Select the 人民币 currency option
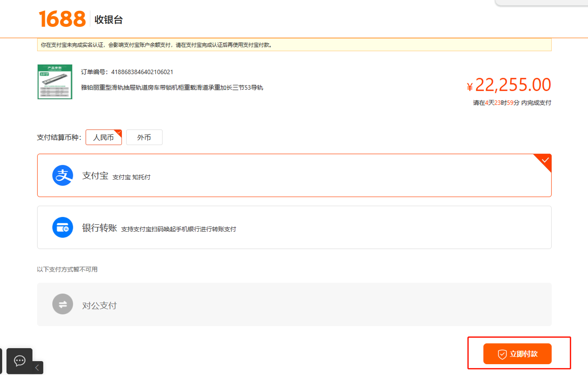The width and height of the screenshot is (588, 375). [103, 137]
